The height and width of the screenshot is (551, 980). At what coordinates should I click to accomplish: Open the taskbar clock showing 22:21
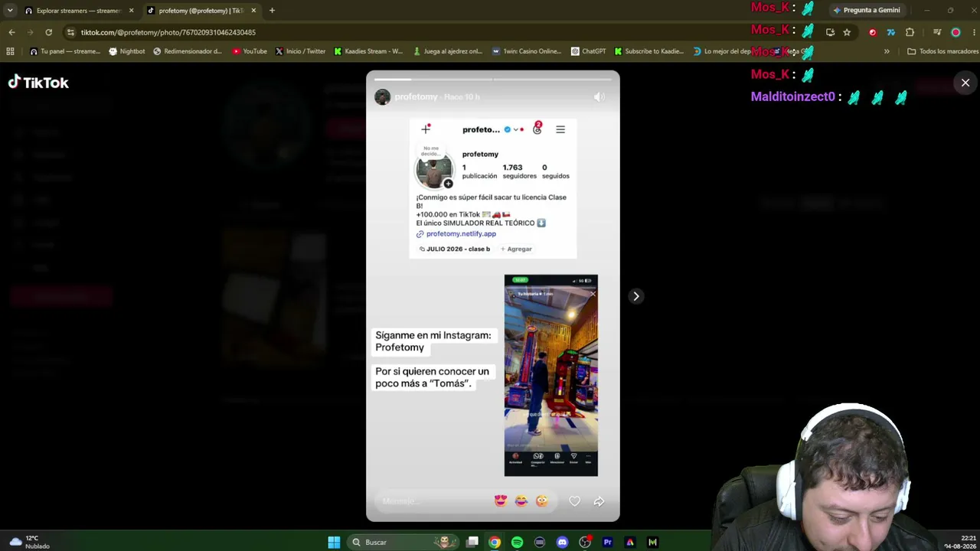point(960,543)
